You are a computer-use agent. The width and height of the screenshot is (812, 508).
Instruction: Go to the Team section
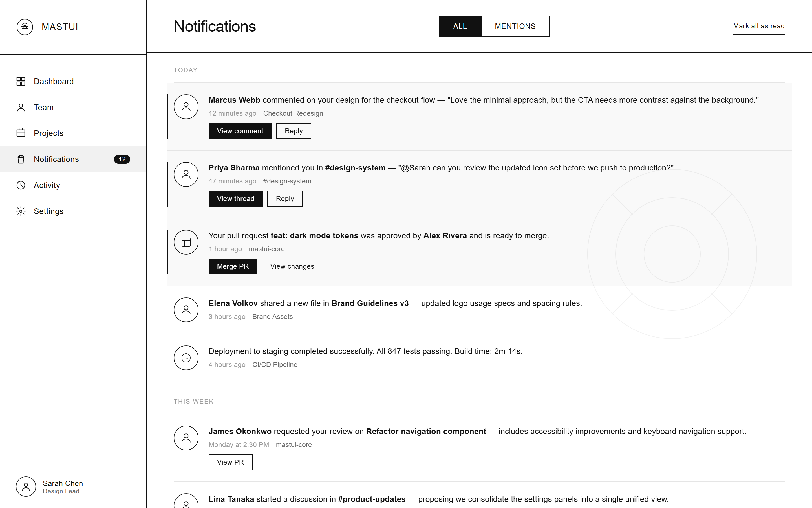73,107
